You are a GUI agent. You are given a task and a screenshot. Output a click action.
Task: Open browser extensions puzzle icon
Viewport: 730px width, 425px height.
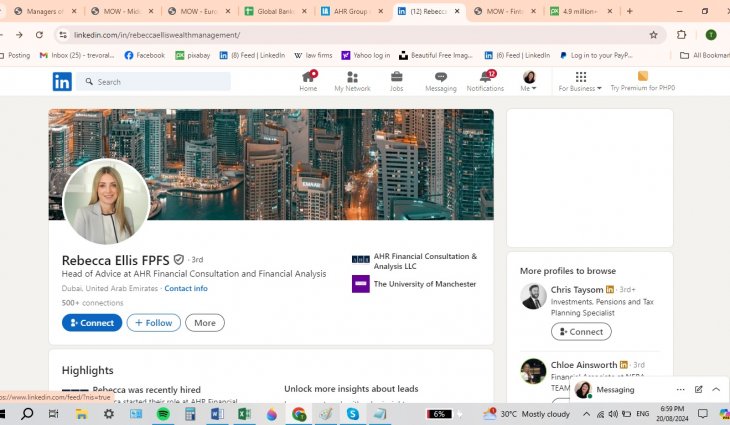pos(681,34)
